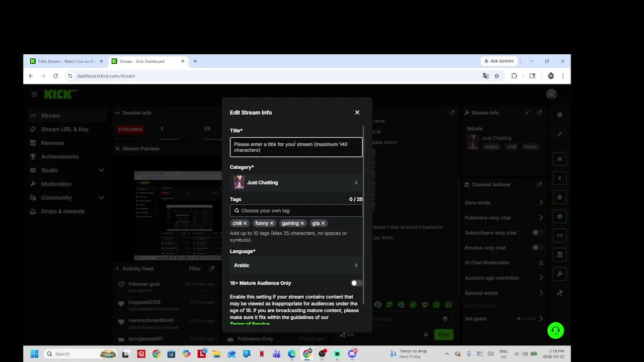This screenshot has width=644, height=362.
Task: Click the Windows taskbar Search box
Action: click(80, 354)
